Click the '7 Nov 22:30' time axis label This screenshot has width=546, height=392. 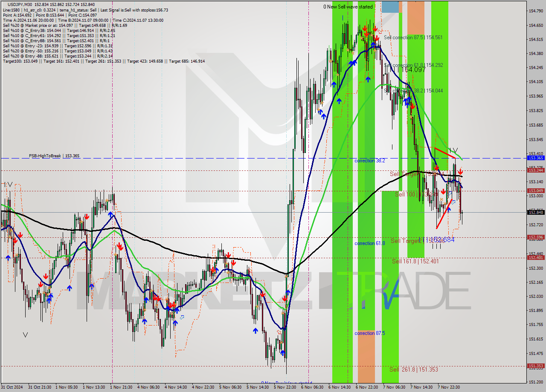point(449,387)
